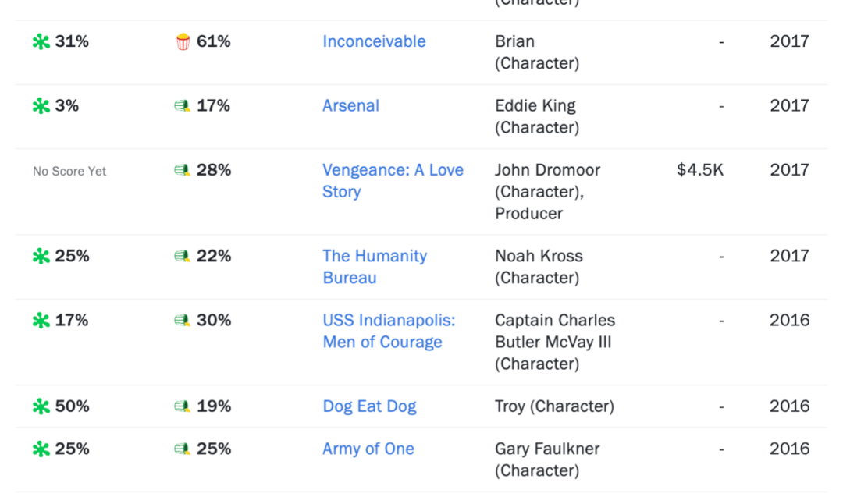Open Vengeance: A Love Story link
843x504 pixels.
click(x=393, y=180)
